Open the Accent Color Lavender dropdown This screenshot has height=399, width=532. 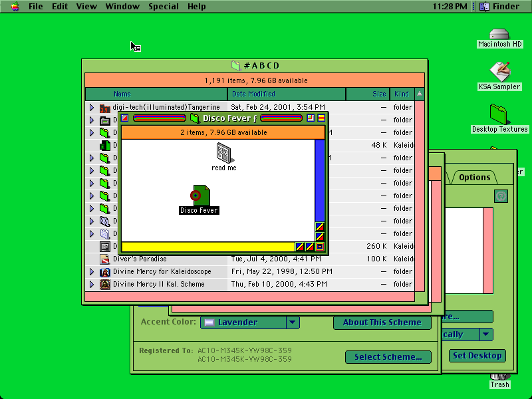(250, 323)
